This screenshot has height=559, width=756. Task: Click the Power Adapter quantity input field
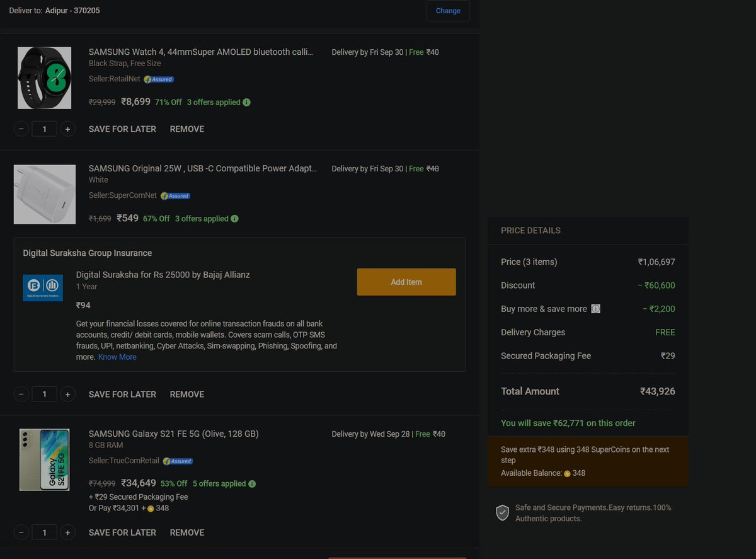click(x=44, y=395)
